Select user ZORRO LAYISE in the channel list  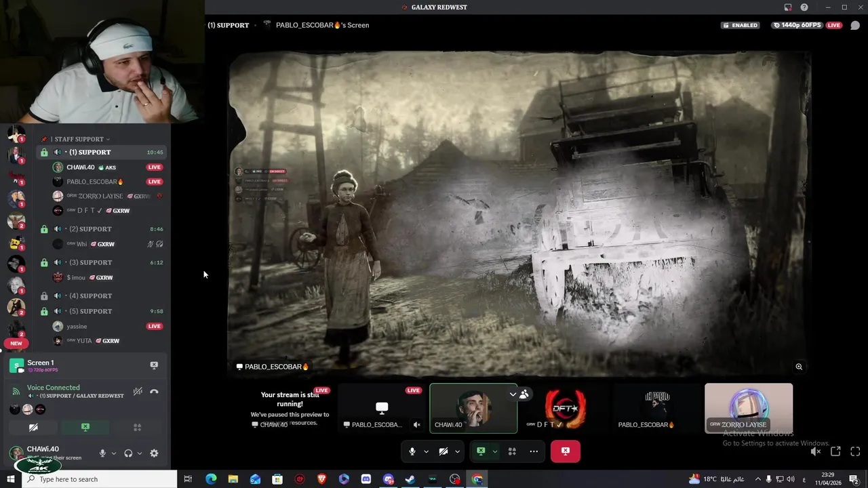[x=108, y=196]
